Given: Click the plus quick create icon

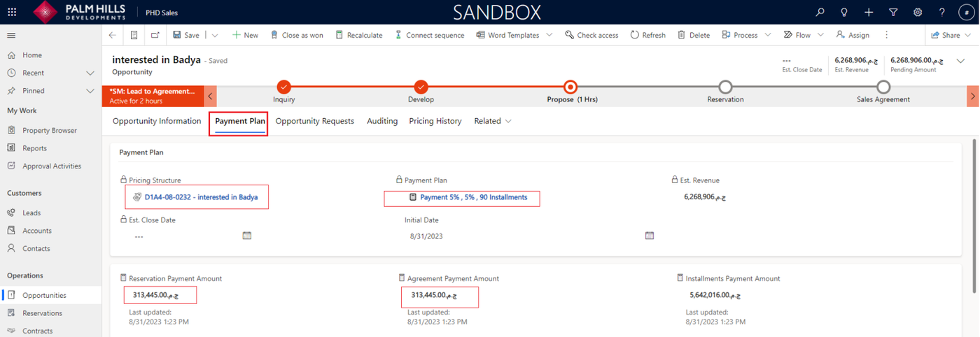Looking at the screenshot, I should pos(869,12).
